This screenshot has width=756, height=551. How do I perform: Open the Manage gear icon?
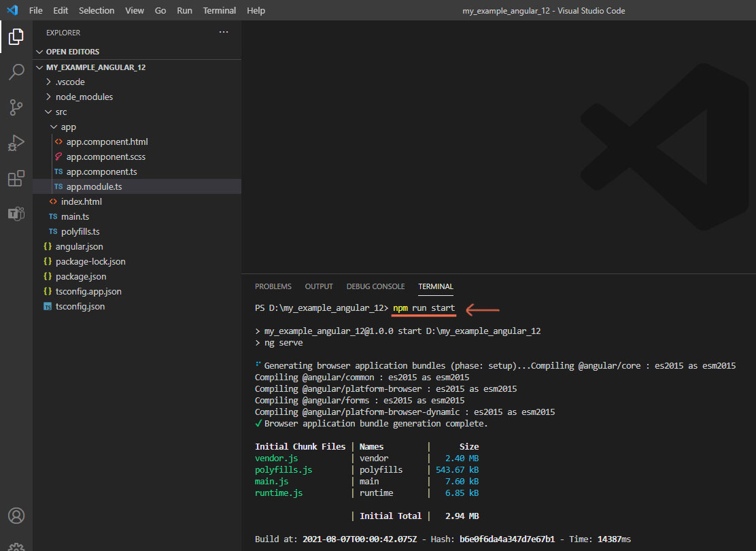[16, 546]
